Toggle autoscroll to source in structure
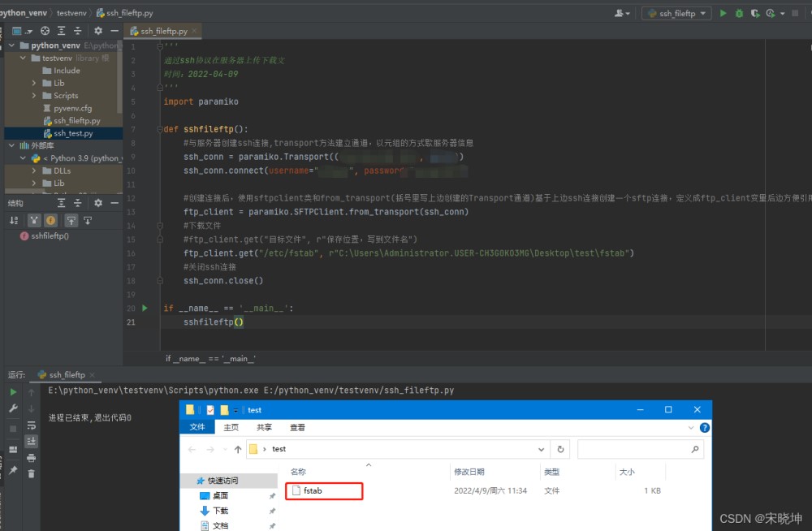812x531 pixels. coord(71,221)
